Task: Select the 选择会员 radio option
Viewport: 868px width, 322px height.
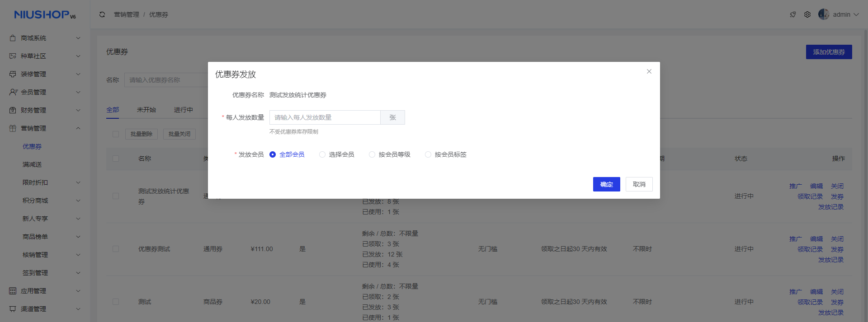Action: coord(322,154)
